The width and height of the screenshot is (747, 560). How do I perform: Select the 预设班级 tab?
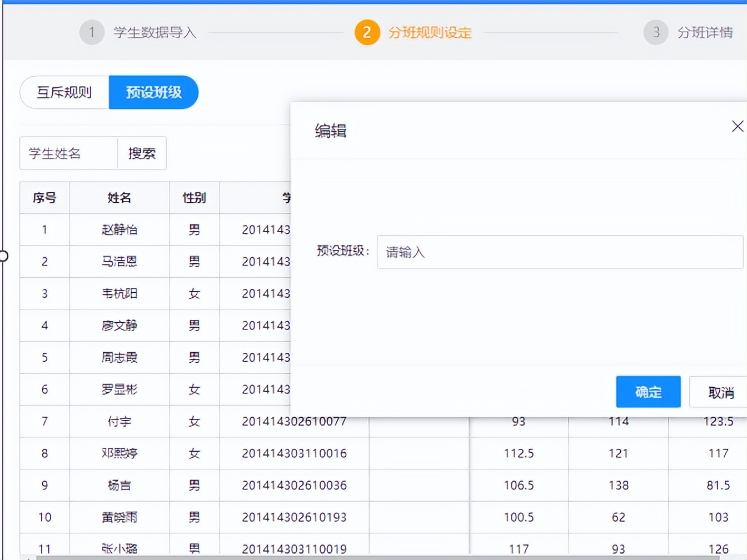pos(154,92)
